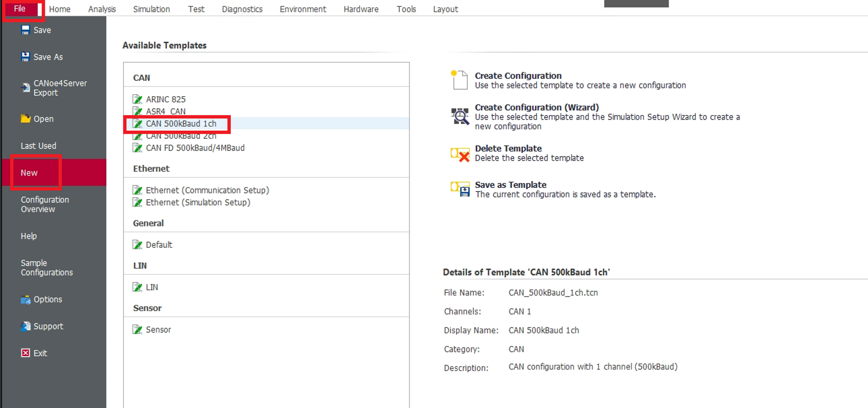Open the Analysis ribbon tab
This screenshot has height=408, width=868.
tap(102, 9)
